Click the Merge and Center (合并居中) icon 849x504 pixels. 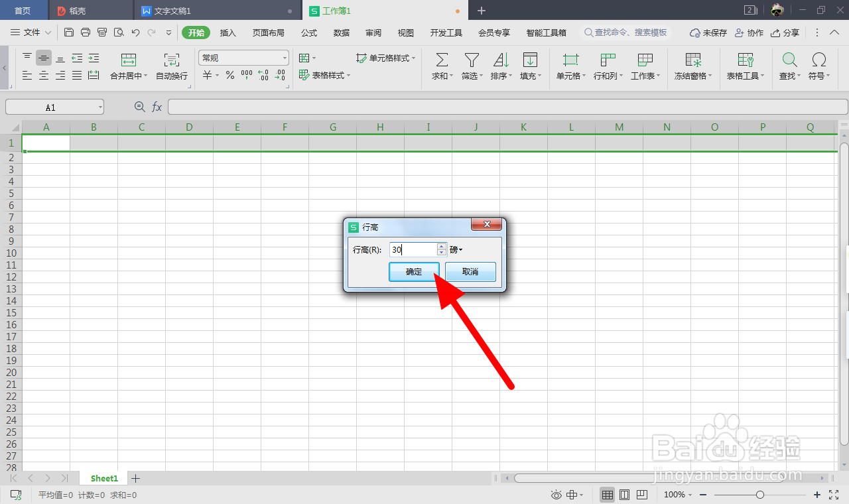click(129, 60)
